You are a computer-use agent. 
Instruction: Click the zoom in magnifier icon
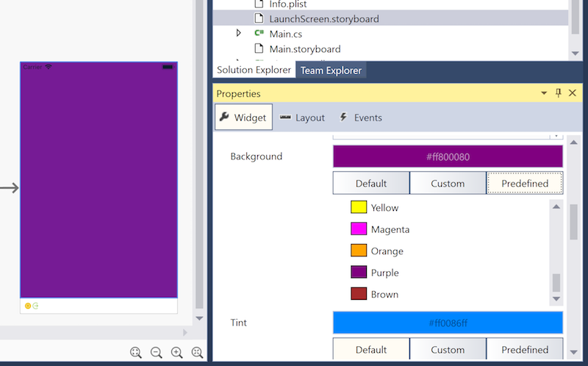pos(176,352)
